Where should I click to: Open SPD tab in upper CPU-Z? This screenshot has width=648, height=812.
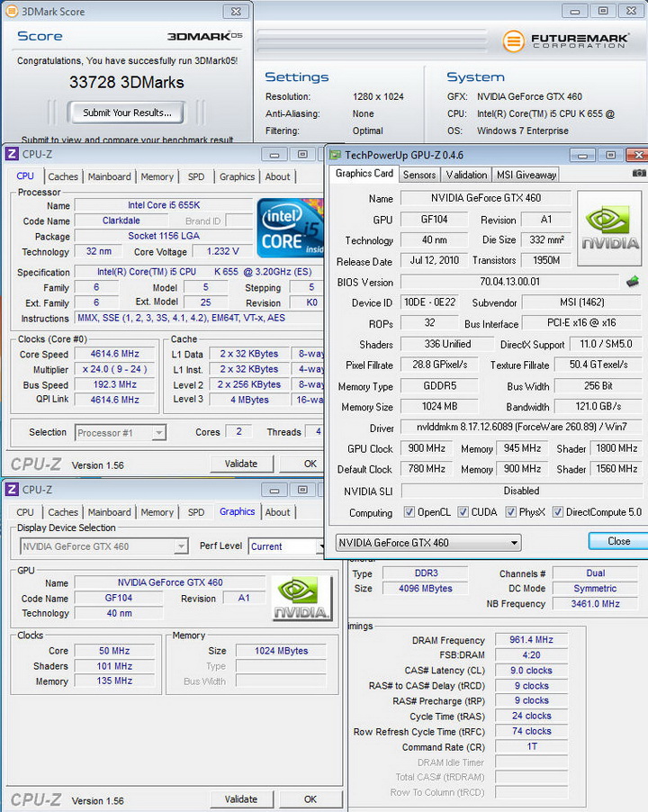(x=195, y=176)
